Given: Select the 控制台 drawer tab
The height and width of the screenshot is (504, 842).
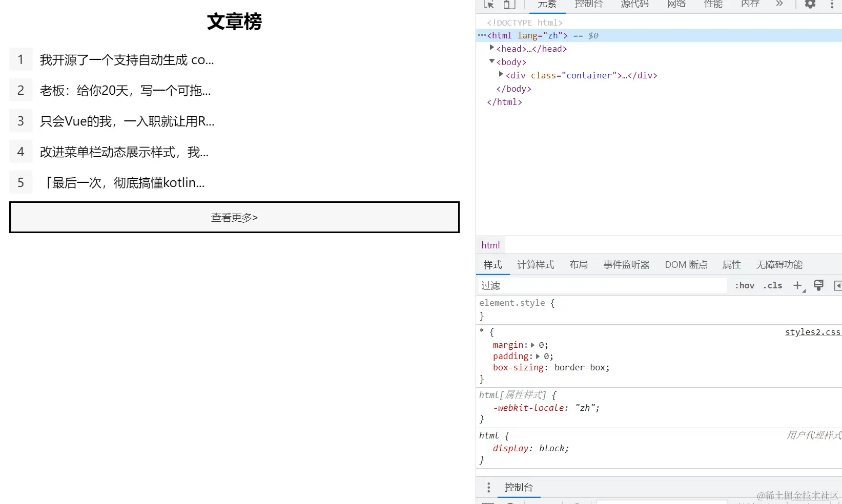Looking at the screenshot, I should pyautogui.click(x=519, y=487).
